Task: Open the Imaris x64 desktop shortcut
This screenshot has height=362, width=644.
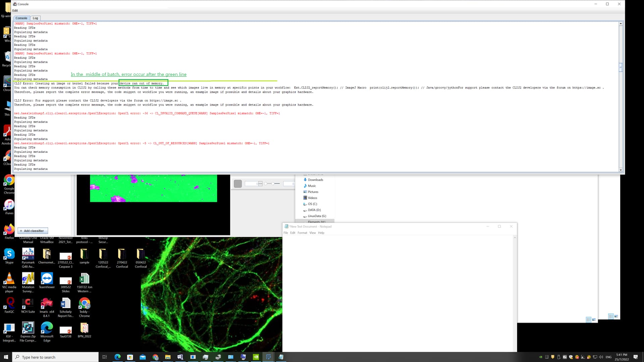Action: click(47, 304)
